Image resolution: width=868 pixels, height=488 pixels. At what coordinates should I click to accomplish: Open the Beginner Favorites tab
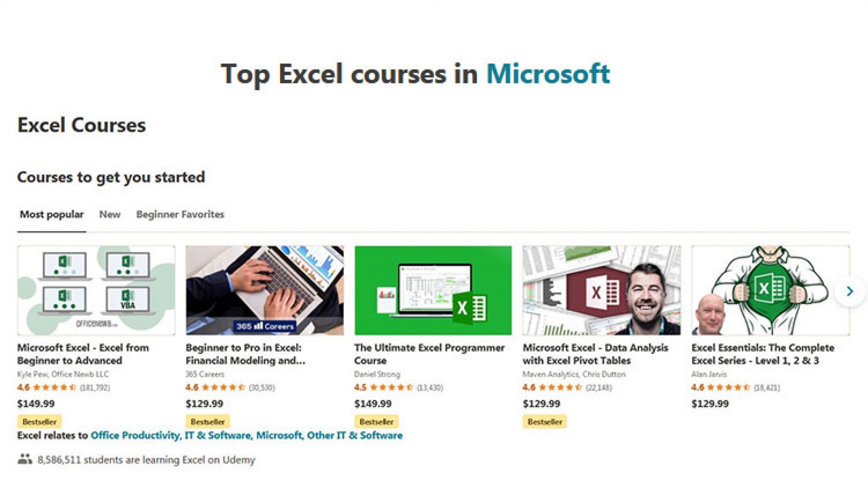pos(180,215)
